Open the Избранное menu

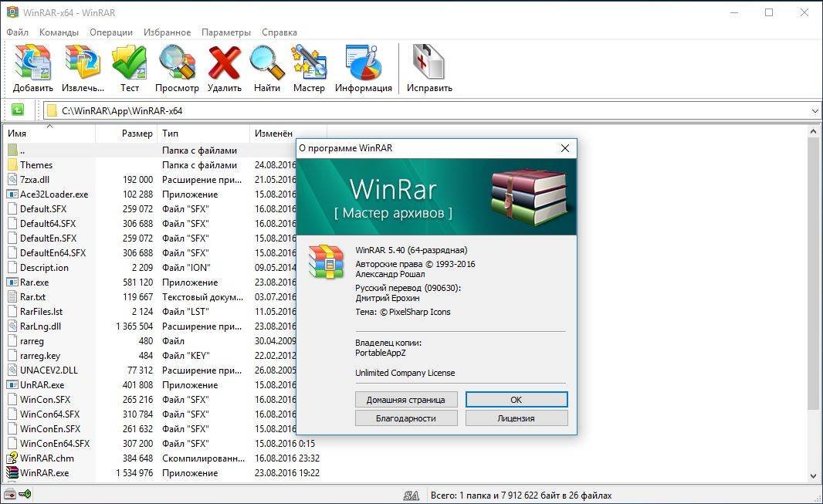pos(167,32)
